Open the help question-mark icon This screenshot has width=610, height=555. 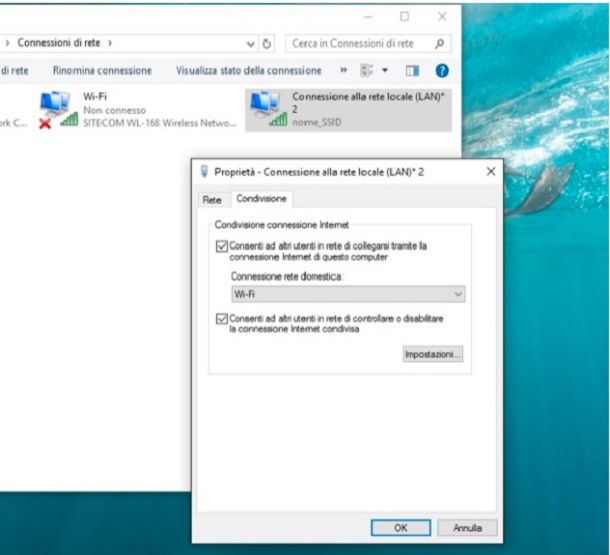pos(442,70)
